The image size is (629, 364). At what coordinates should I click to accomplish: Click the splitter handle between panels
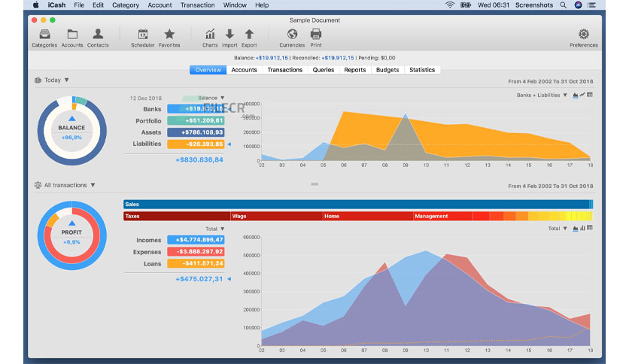click(314, 184)
